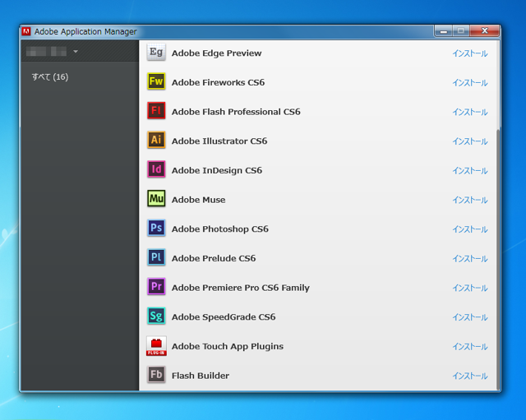526x420 pixels.
Task: Install Adobe Fireworks CS6
Action: pos(470,82)
